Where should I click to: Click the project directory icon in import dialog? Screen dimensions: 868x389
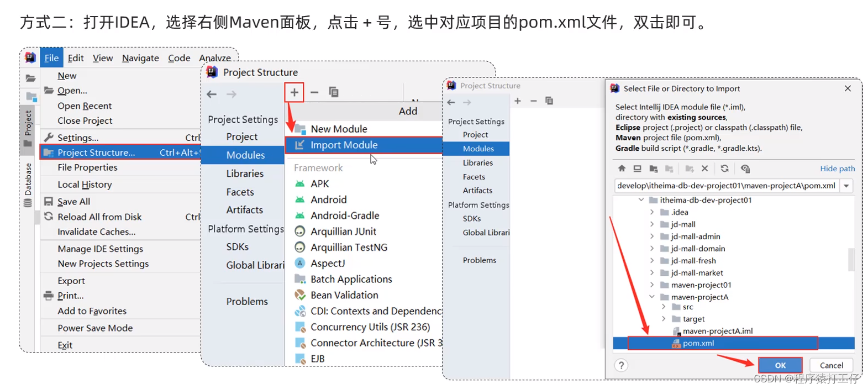[654, 169]
